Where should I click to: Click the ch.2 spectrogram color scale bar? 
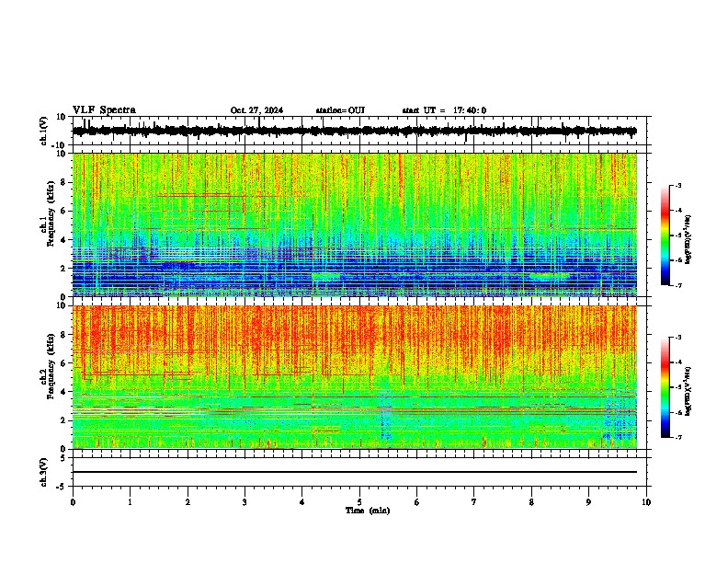[x=665, y=387]
